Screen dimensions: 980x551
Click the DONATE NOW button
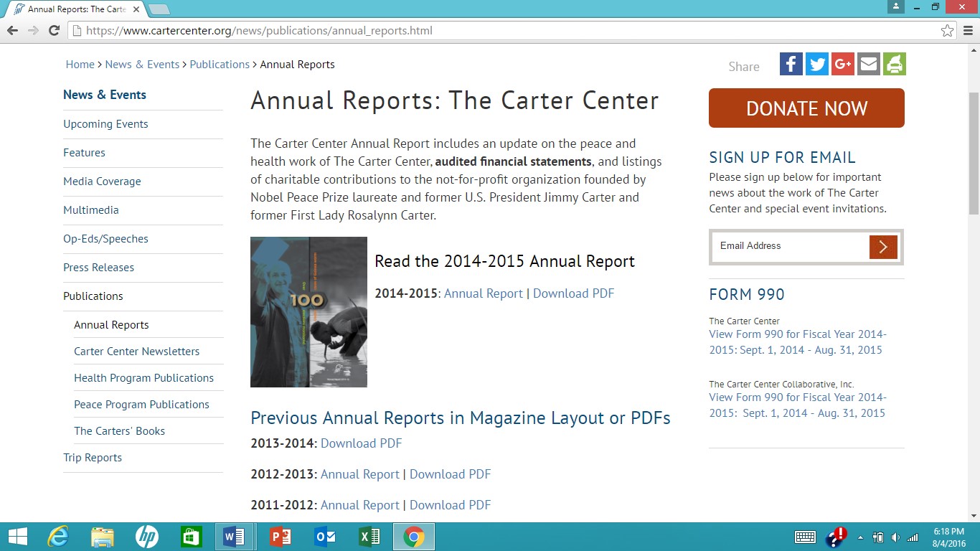[x=806, y=108]
